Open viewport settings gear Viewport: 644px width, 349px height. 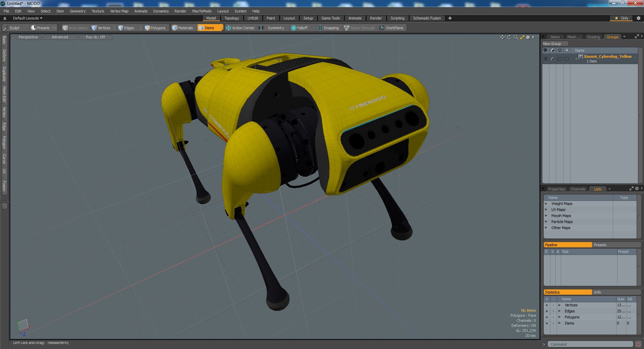[528, 37]
